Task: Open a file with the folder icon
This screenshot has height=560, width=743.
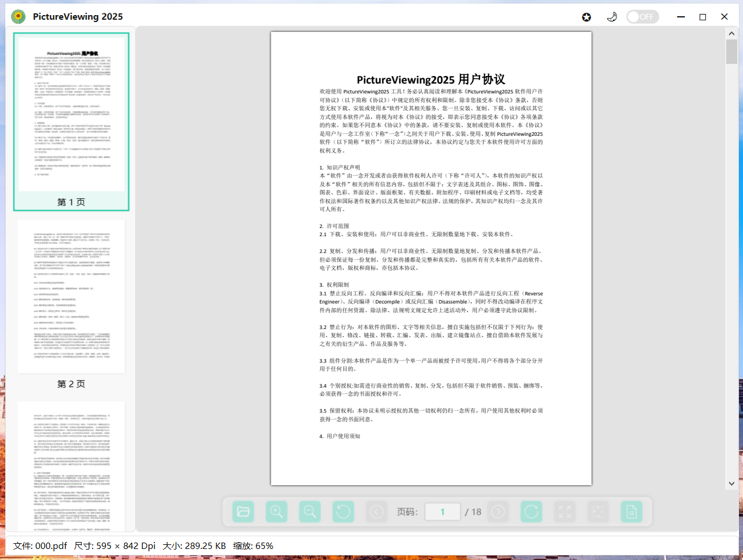Action: tap(243, 511)
